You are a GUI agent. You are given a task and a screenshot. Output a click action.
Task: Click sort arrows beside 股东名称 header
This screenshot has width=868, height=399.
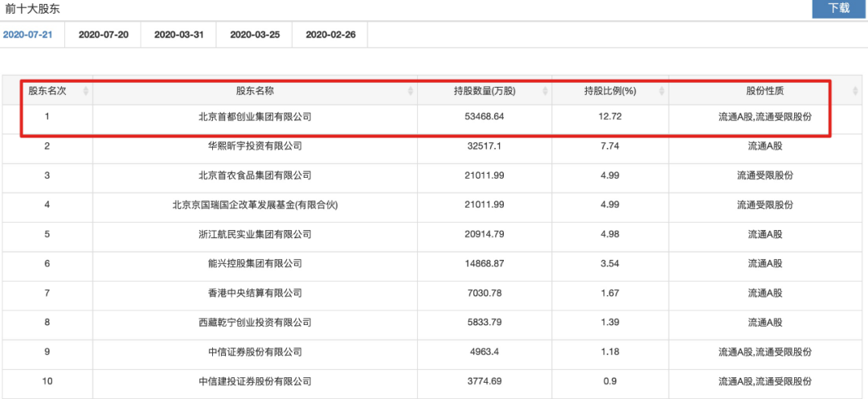pyautogui.click(x=411, y=92)
